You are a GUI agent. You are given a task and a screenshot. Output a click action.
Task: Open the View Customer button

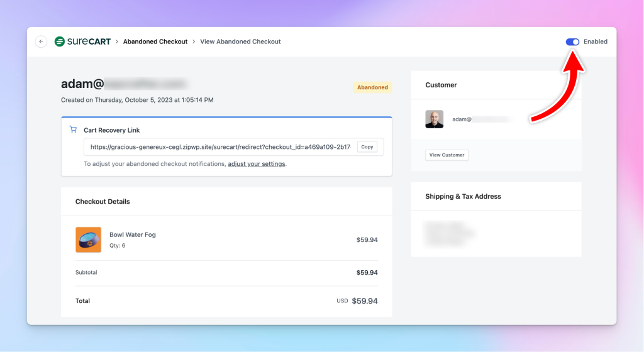pos(447,155)
